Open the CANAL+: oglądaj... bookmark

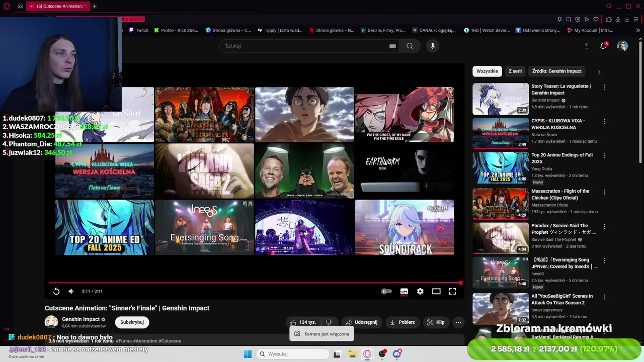pos(434,30)
